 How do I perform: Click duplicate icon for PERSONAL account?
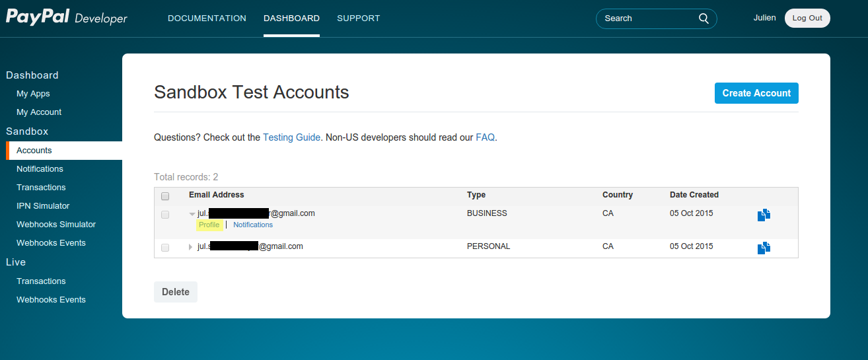click(764, 248)
